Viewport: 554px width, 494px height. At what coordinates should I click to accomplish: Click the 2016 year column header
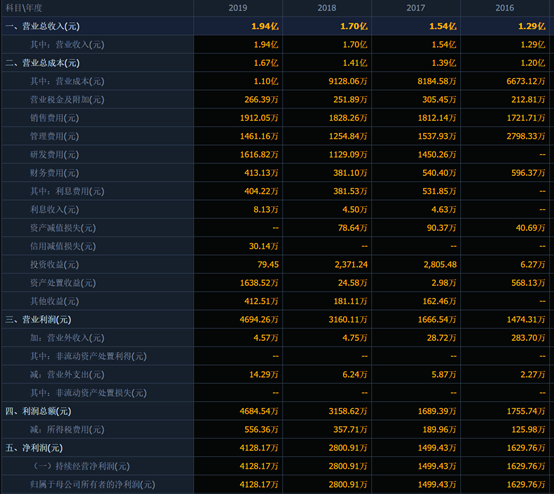coord(505,8)
